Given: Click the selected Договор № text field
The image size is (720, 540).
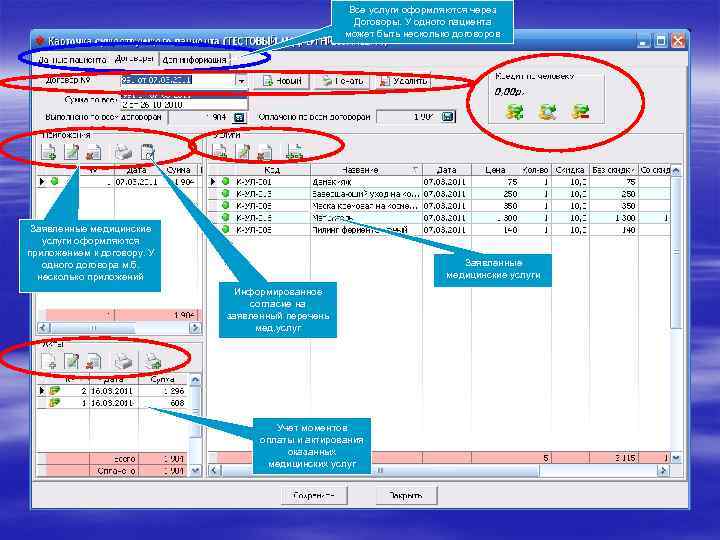Looking at the screenshot, I should (x=178, y=81).
